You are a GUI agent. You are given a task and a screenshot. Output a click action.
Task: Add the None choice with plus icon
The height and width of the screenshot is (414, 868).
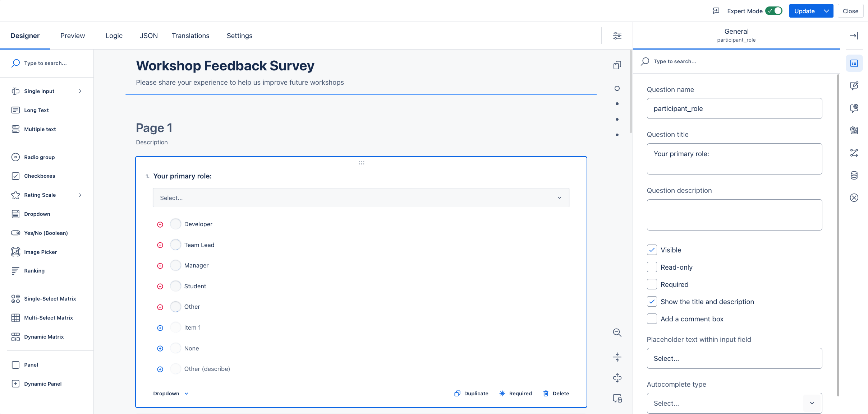click(160, 348)
